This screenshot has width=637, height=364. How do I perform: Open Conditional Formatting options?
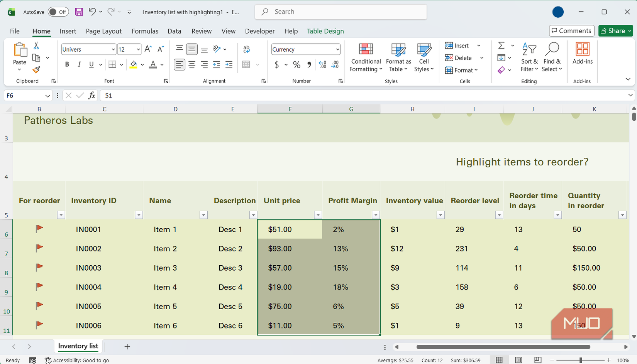click(x=365, y=57)
